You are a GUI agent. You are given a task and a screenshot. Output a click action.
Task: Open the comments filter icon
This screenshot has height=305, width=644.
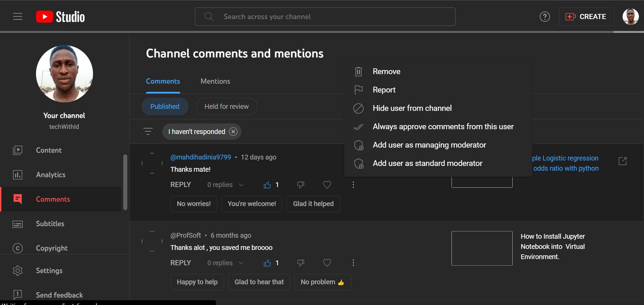tap(148, 132)
